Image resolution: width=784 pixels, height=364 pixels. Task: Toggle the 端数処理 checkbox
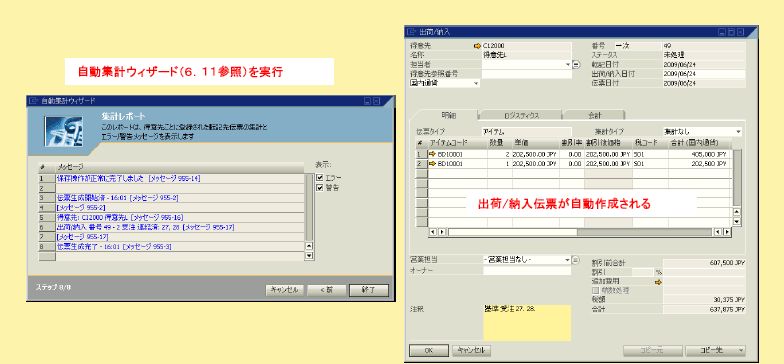(595, 290)
